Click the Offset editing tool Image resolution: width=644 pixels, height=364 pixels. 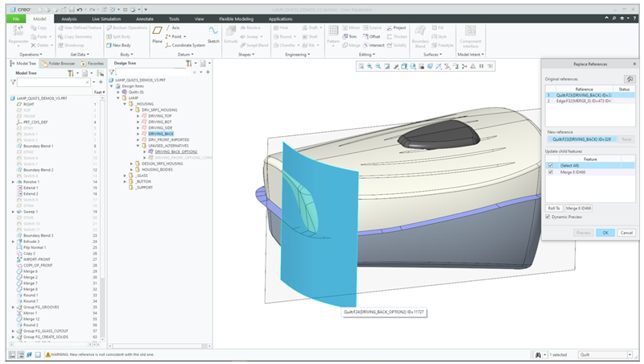coord(374,36)
